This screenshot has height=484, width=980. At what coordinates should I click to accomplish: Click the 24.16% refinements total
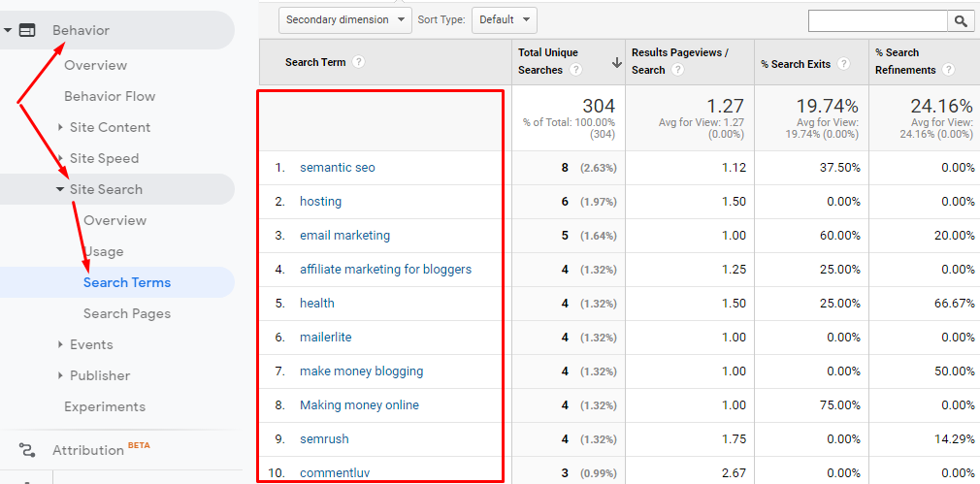(942, 106)
